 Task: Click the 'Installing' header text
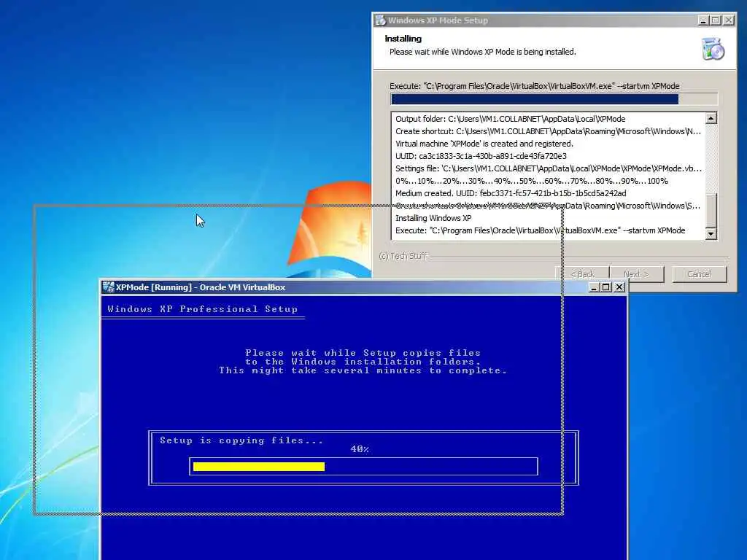coord(403,39)
